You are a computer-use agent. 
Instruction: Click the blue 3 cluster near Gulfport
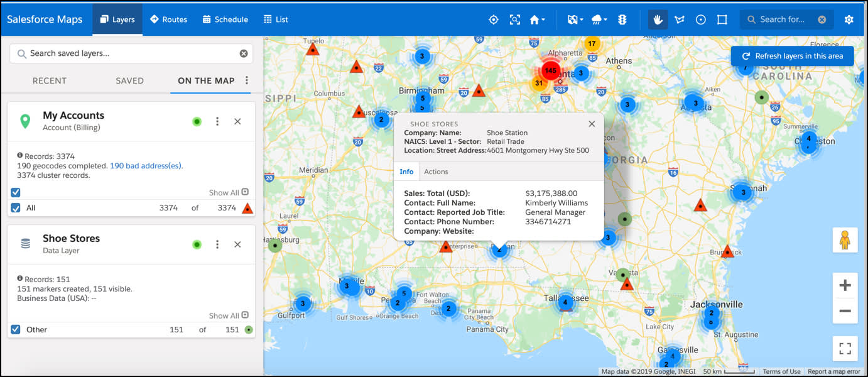pyautogui.click(x=303, y=303)
